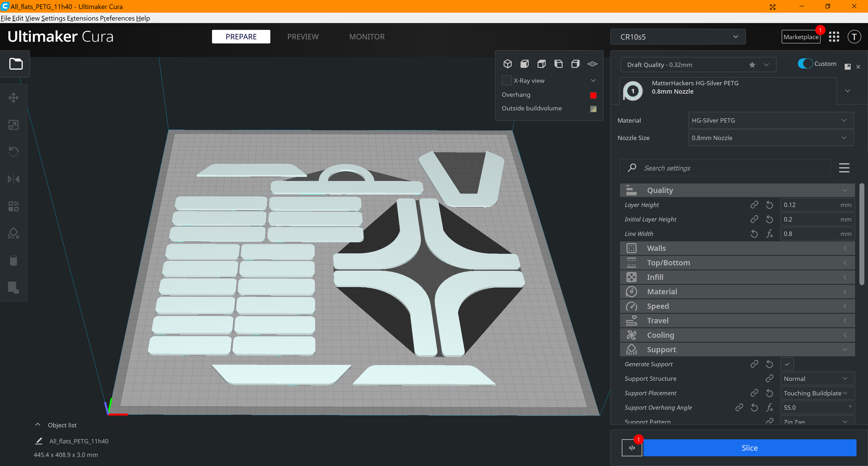Open Per Model Settings tool
This screenshot has height=466, width=868.
tap(14, 206)
